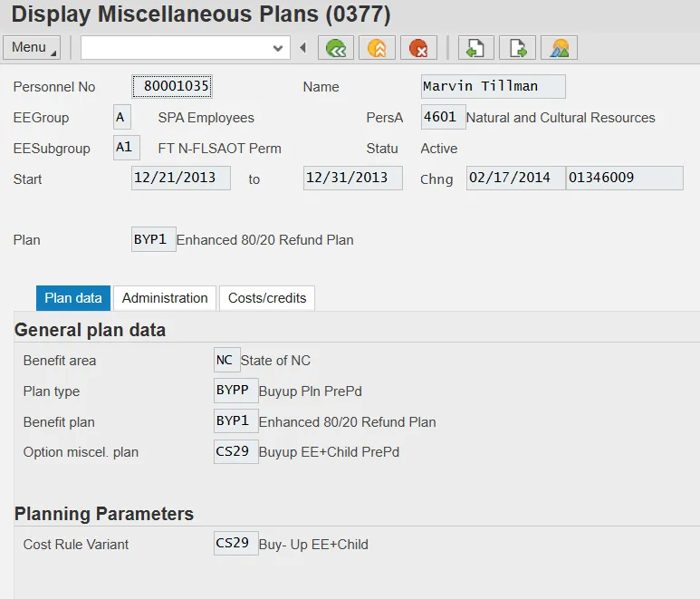Viewport: 700px width, 599px height.
Task: Click the yellow Exit icon
Action: 378,48
